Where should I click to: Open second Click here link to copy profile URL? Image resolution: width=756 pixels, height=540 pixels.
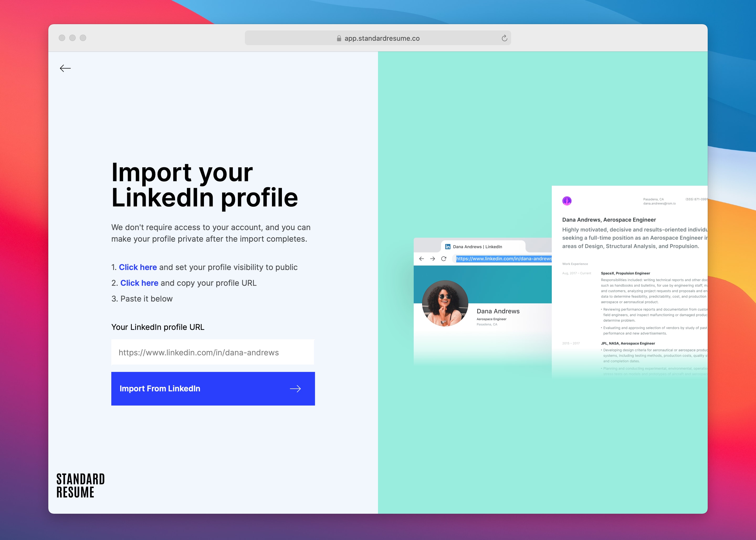(x=139, y=283)
